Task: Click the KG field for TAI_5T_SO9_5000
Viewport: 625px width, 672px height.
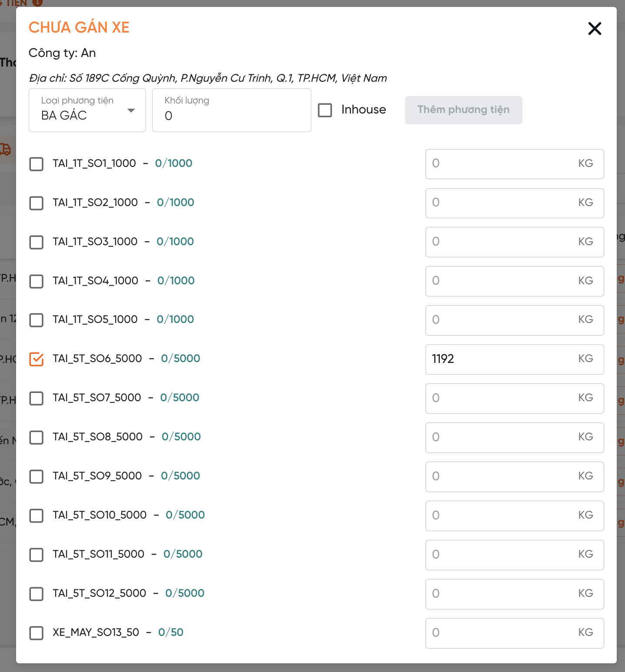Action: [515, 477]
